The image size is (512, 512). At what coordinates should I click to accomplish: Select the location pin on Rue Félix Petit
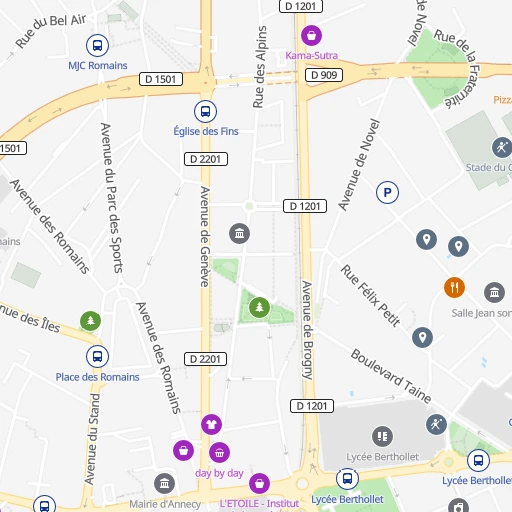(422, 337)
